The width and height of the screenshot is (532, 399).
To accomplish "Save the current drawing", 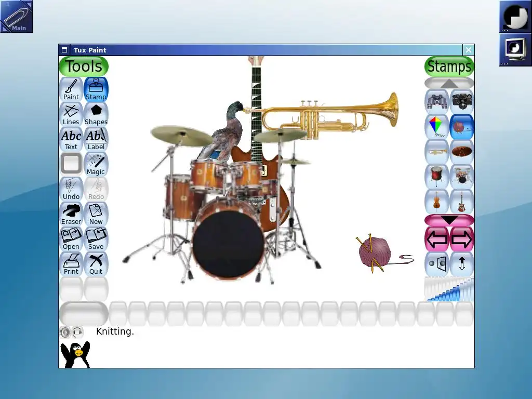I will point(96,239).
